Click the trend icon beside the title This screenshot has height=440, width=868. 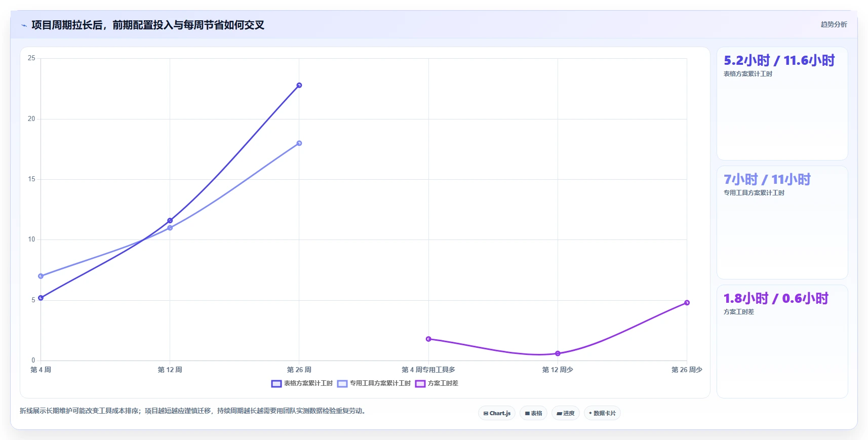pyautogui.click(x=24, y=25)
